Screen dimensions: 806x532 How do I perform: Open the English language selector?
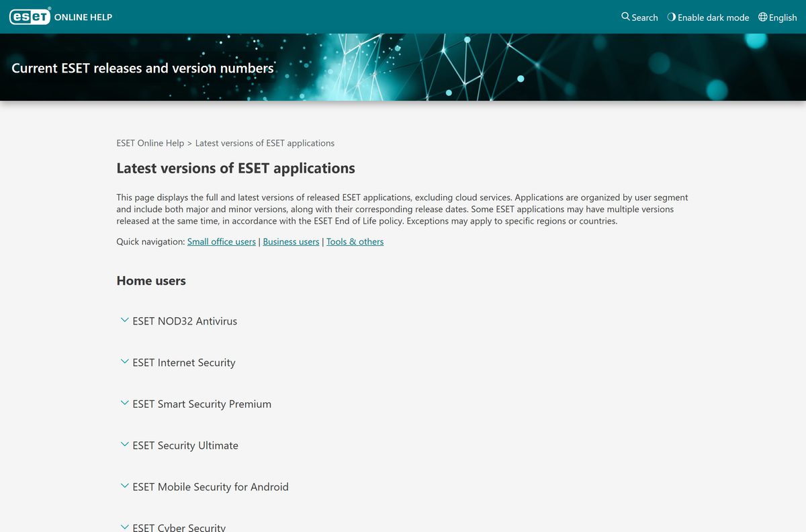[x=778, y=17]
